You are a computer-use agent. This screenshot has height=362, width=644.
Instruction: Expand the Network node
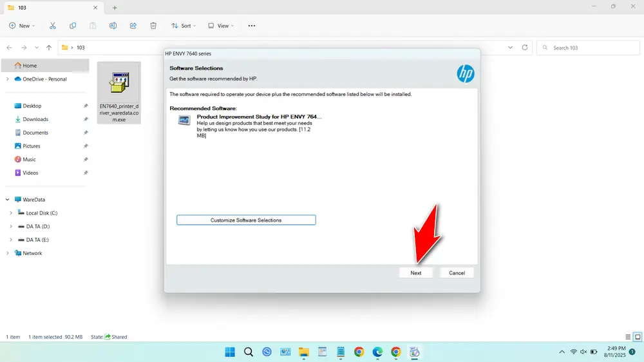click(7, 253)
